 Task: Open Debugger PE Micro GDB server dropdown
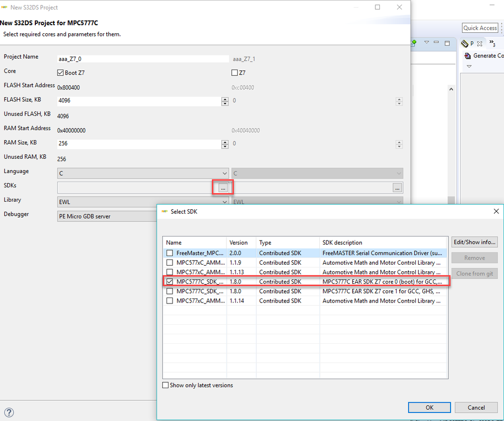pos(107,216)
